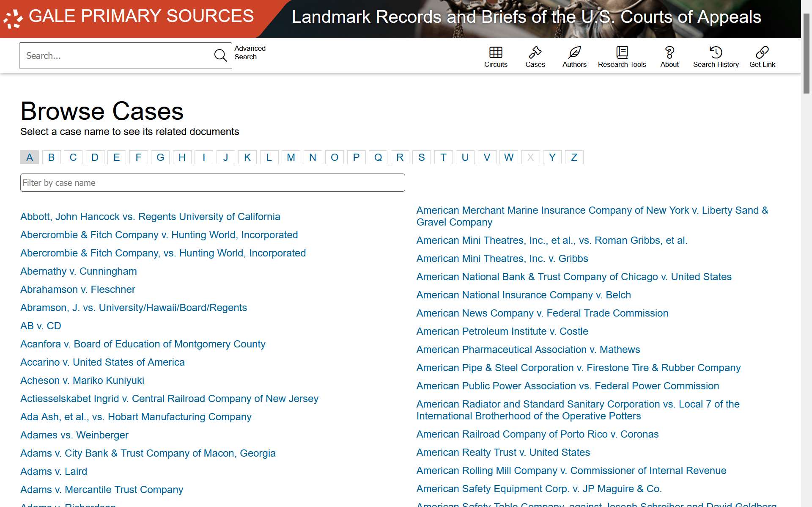812x507 pixels.
Task: Open American Merchant Marine Insurance Company case
Action: pyautogui.click(x=592, y=216)
